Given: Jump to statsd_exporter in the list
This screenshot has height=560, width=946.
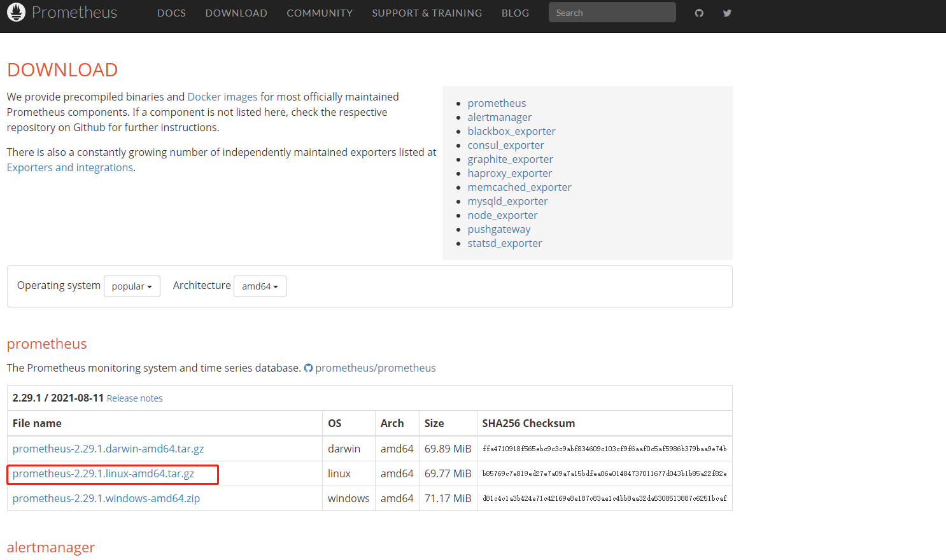Looking at the screenshot, I should point(504,243).
